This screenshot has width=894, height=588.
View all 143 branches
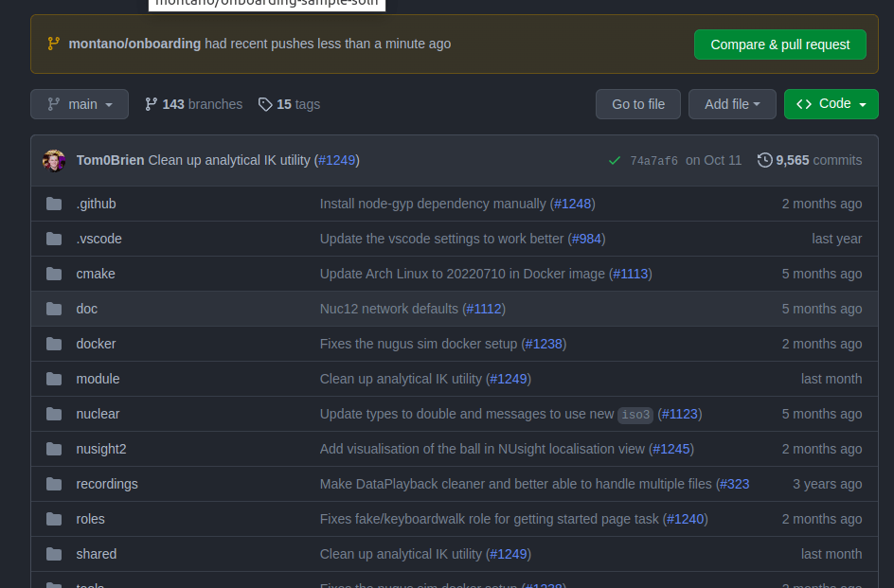[193, 104]
